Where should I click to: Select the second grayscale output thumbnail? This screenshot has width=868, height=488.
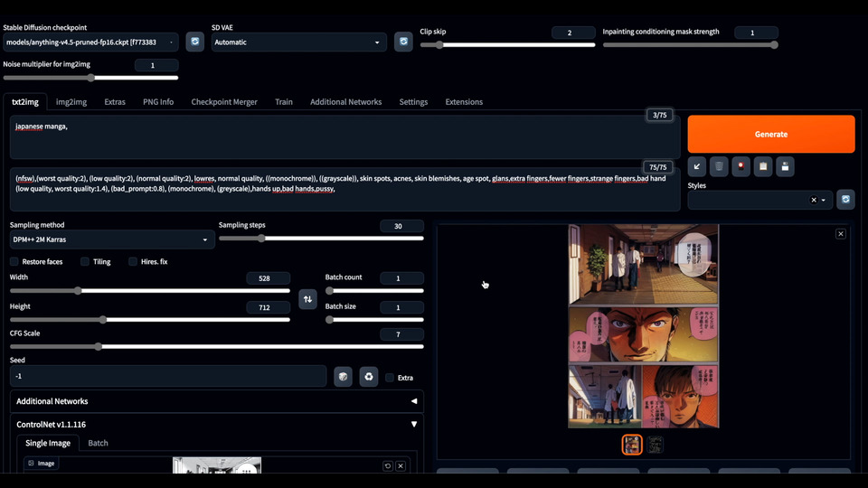pyautogui.click(x=655, y=445)
